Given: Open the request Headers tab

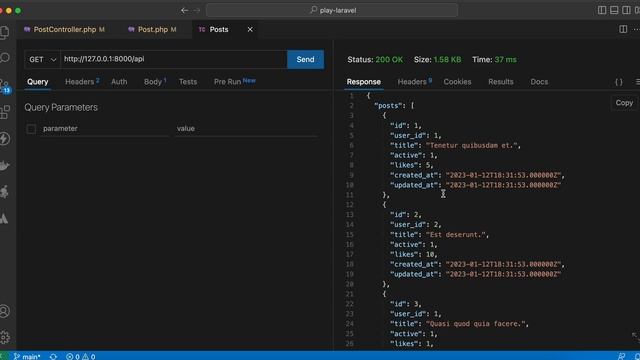Looking at the screenshot, I should (82, 82).
